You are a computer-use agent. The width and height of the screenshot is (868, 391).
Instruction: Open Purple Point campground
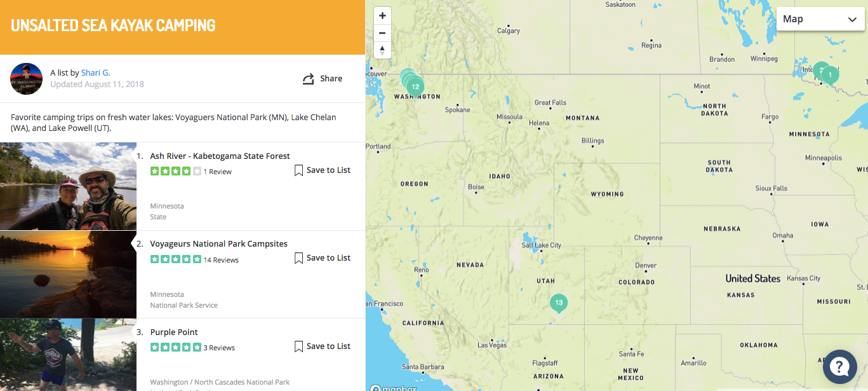pos(174,332)
